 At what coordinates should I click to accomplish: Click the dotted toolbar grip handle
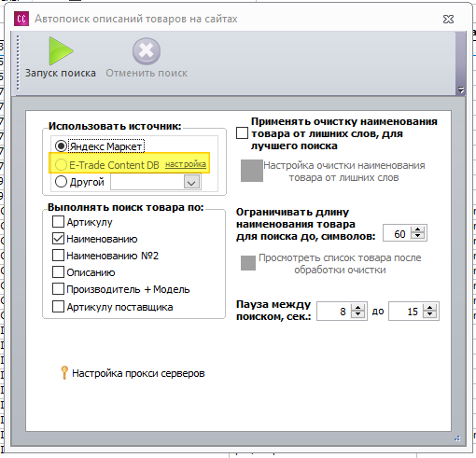(x=18, y=63)
